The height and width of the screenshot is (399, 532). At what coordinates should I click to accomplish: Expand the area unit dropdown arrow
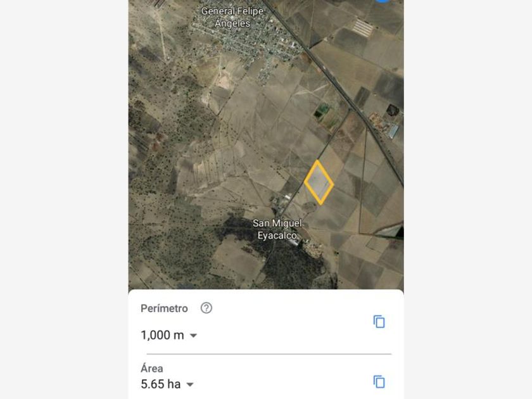pos(189,384)
